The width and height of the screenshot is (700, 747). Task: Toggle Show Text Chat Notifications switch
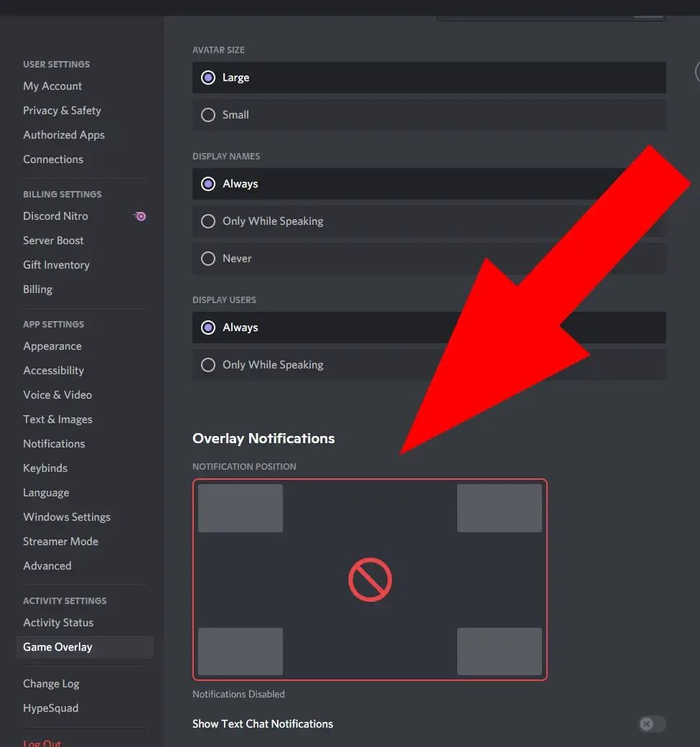pos(652,724)
